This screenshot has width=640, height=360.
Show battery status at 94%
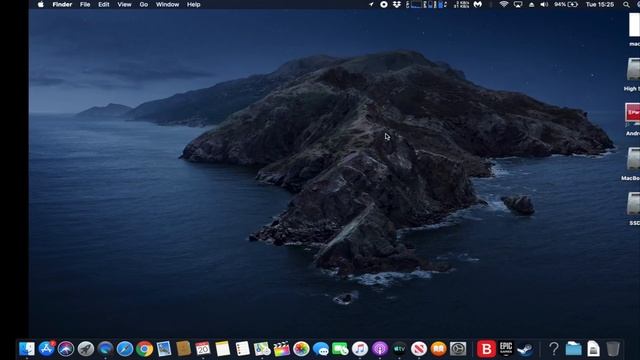click(566, 4)
